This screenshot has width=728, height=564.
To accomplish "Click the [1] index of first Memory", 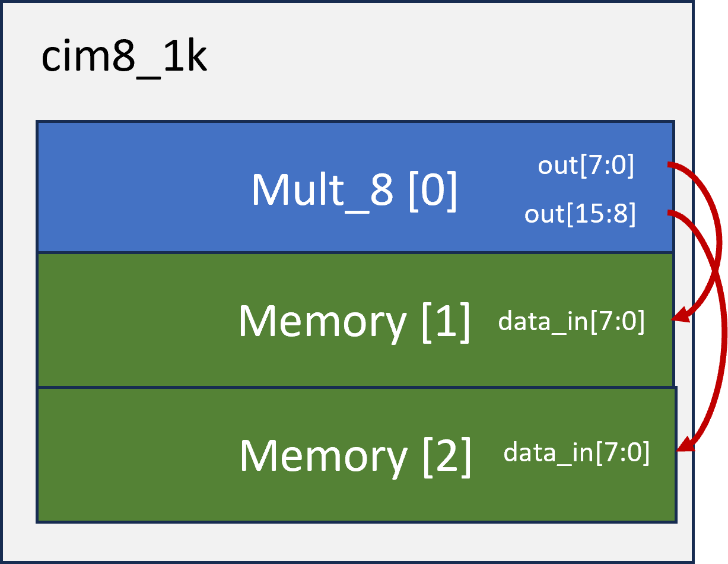I will tap(446, 321).
